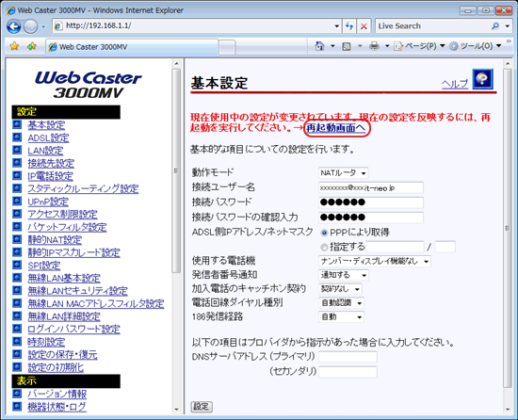Click the blue Help question mark icon
Viewport: 518px width, 420px height.
pyautogui.click(x=482, y=79)
